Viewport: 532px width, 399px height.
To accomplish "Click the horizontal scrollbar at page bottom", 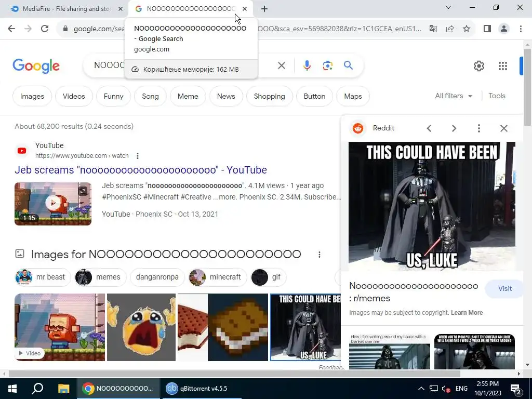I will pos(234,374).
